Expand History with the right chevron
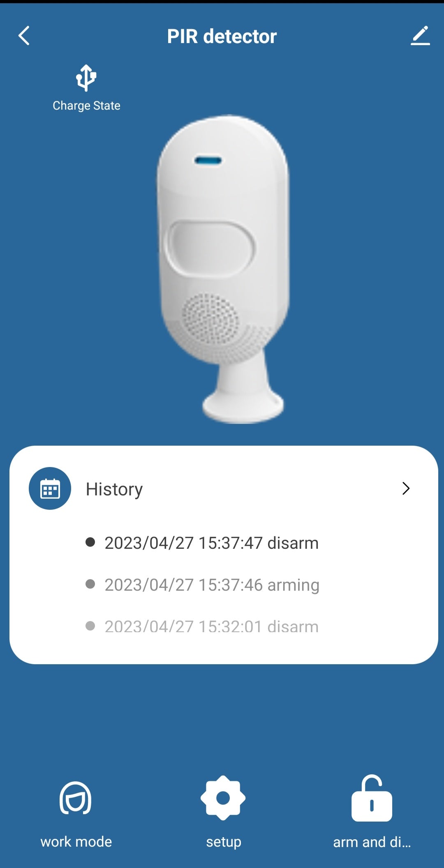This screenshot has width=444, height=868. point(406,488)
